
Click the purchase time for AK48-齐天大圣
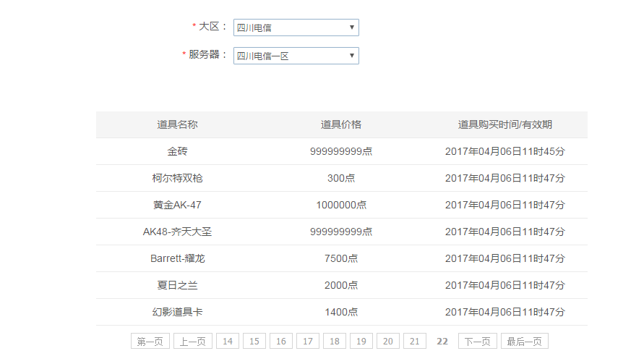pyautogui.click(x=505, y=232)
